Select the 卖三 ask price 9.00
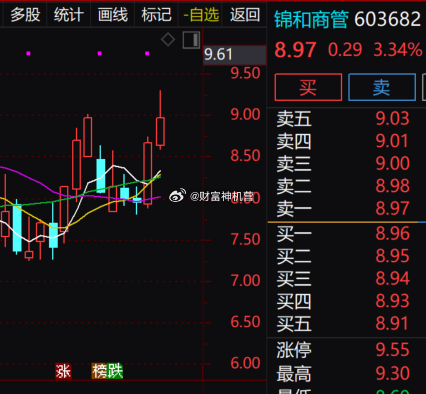The width and height of the screenshot is (426, 394). coord(392,163)
